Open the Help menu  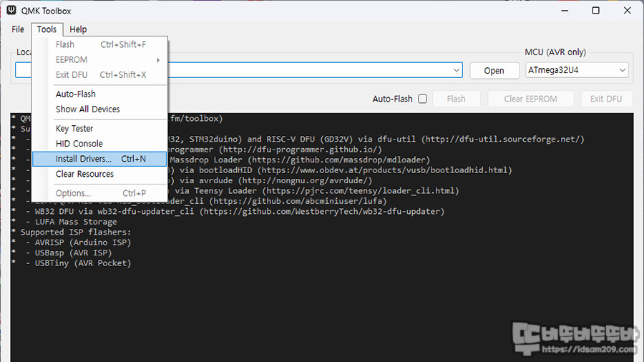tap(78, 29)
